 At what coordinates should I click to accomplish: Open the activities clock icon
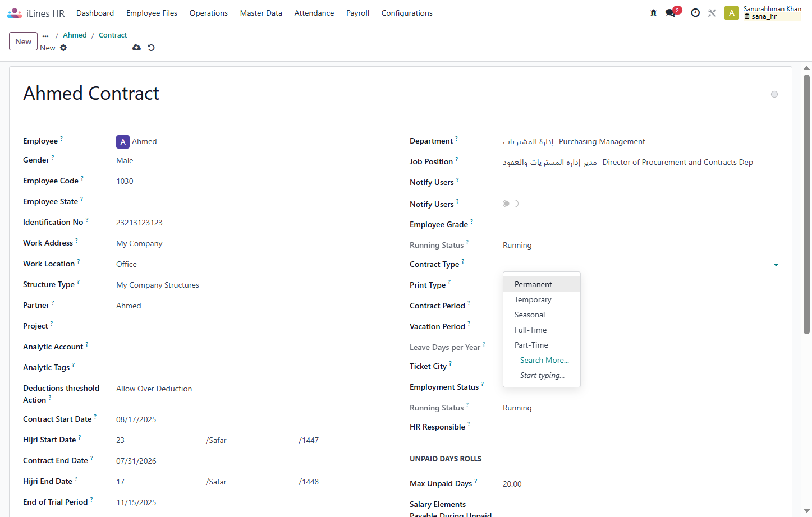(695, 13)
